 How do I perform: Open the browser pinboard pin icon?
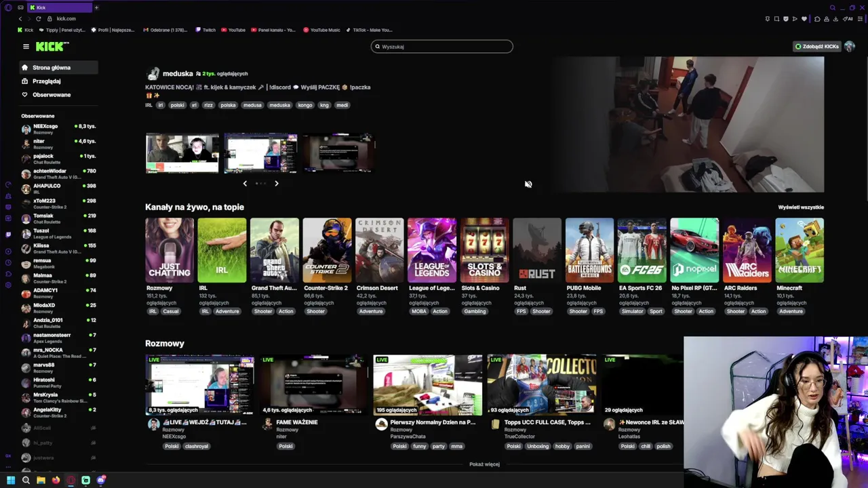[768, 18]
